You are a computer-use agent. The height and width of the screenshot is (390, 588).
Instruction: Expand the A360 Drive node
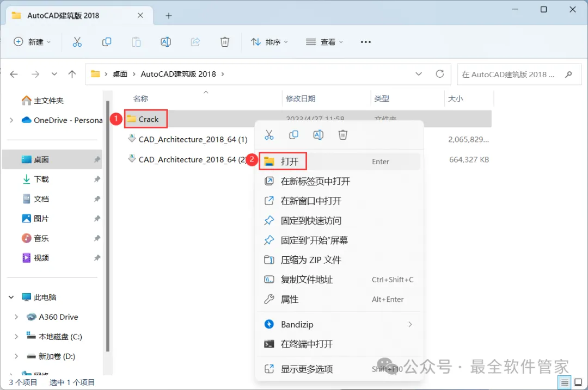[x=16, y=317]
